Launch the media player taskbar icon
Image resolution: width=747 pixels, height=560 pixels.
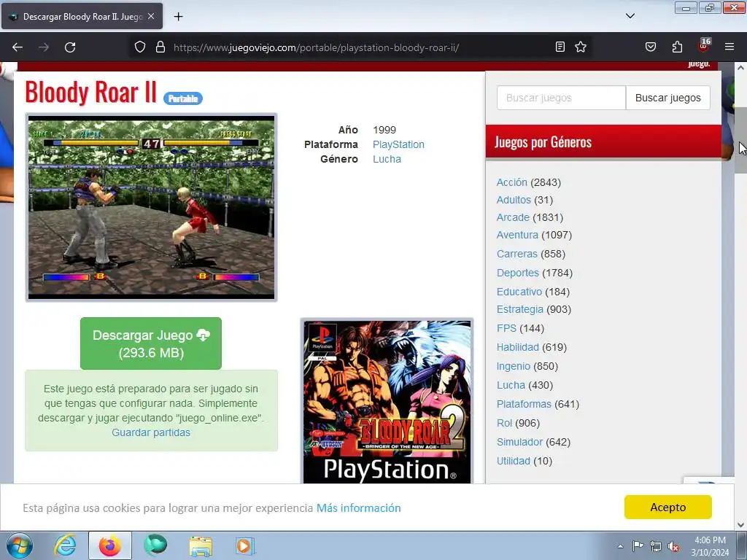(245, 545)
